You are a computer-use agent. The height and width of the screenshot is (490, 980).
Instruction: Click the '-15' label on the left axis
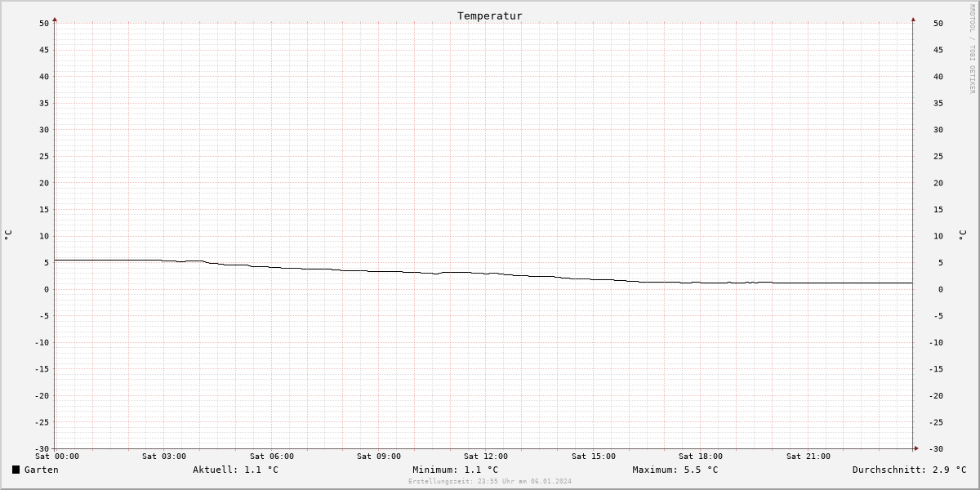[x=42, y=369]
